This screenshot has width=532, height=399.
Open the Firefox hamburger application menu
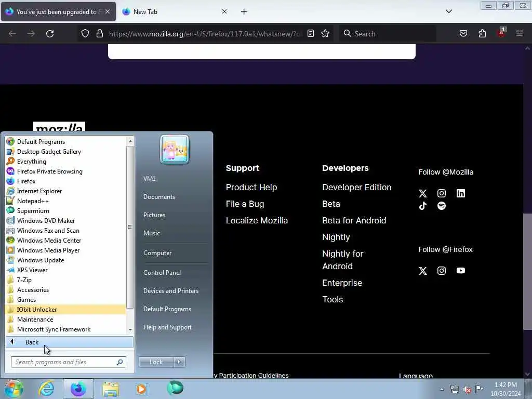[519, 33]
